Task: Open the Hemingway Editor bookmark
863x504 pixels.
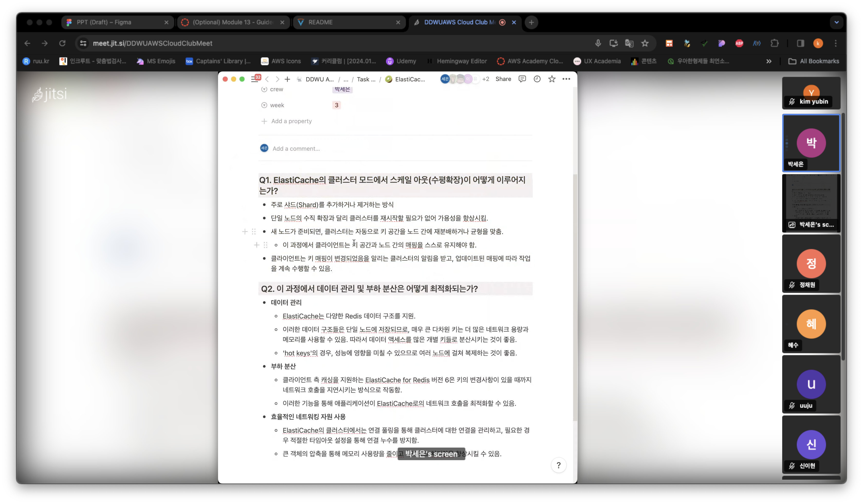Action: [x=457, y=61]
